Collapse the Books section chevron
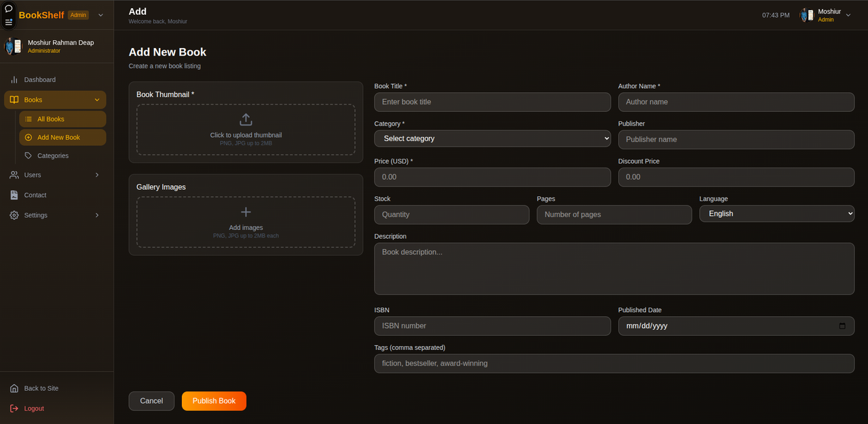Image resolution: width=868 pixels, height=424 pixels. pos(97,100)
